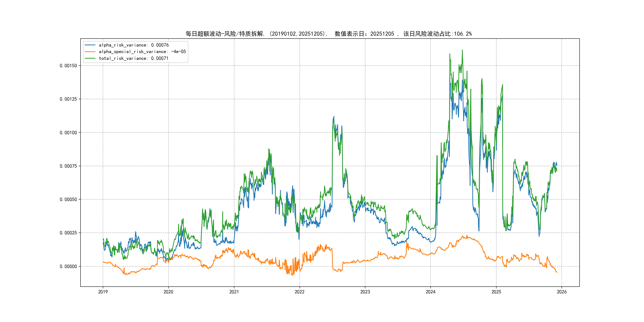Click the 2025 x-axis tick label
The image size is (644, 322).
(496, 292)
